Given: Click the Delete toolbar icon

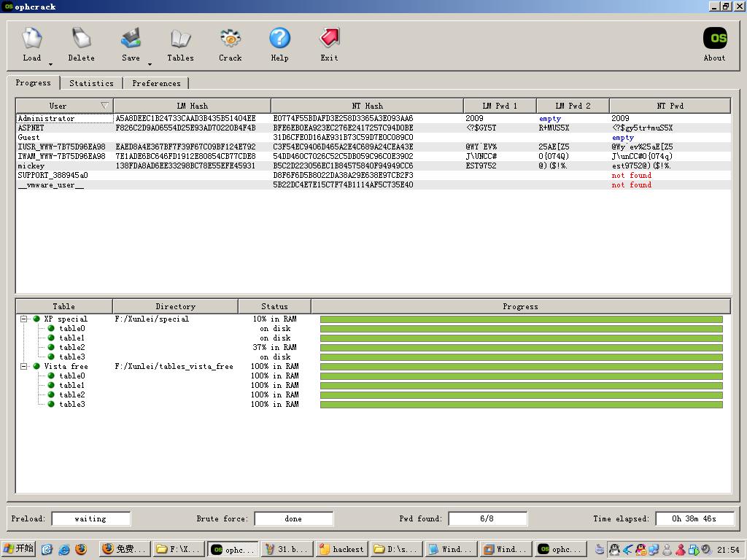Looking at the screenshot, I should click(82, 38).
